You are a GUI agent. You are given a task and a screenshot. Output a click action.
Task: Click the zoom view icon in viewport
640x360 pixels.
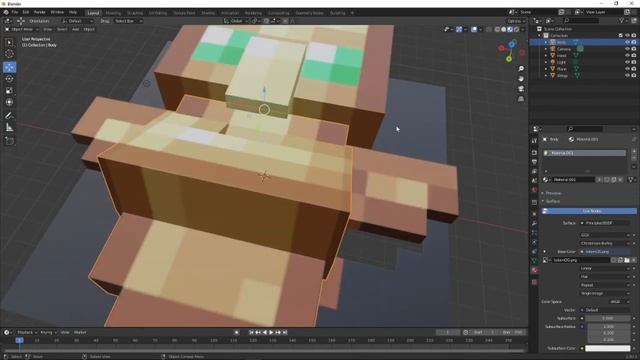pyautogui.click(x=521, y=69)
